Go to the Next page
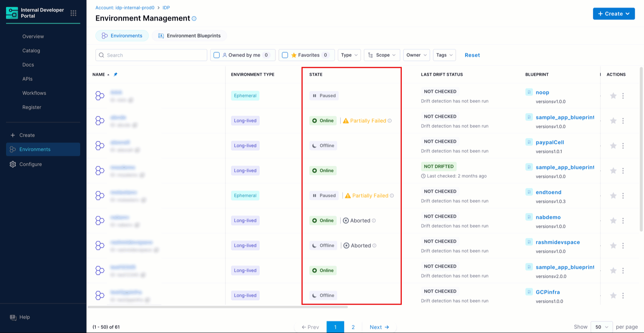644x333 pixels. pos(379,327)
